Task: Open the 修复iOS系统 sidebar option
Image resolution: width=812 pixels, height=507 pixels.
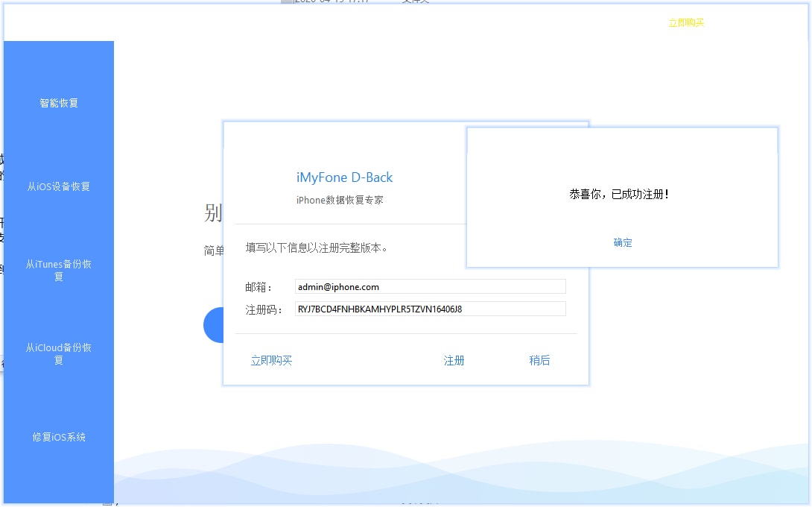Action: pos(59,437)
